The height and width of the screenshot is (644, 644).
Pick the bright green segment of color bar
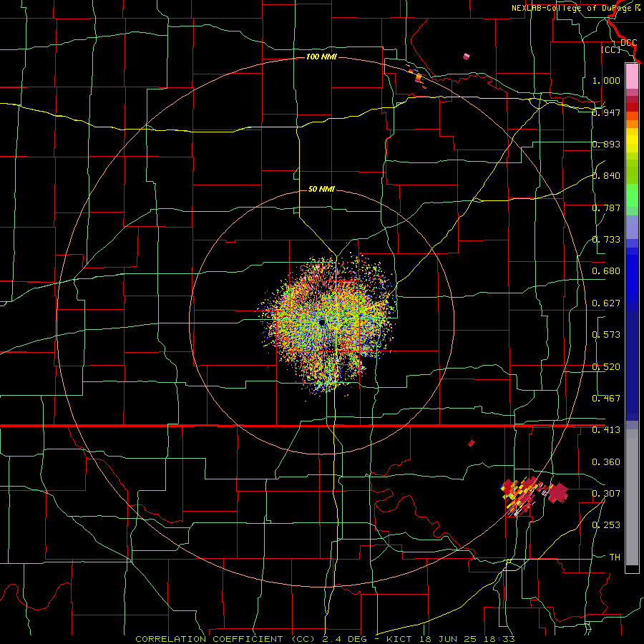click(x=632, y=195)
